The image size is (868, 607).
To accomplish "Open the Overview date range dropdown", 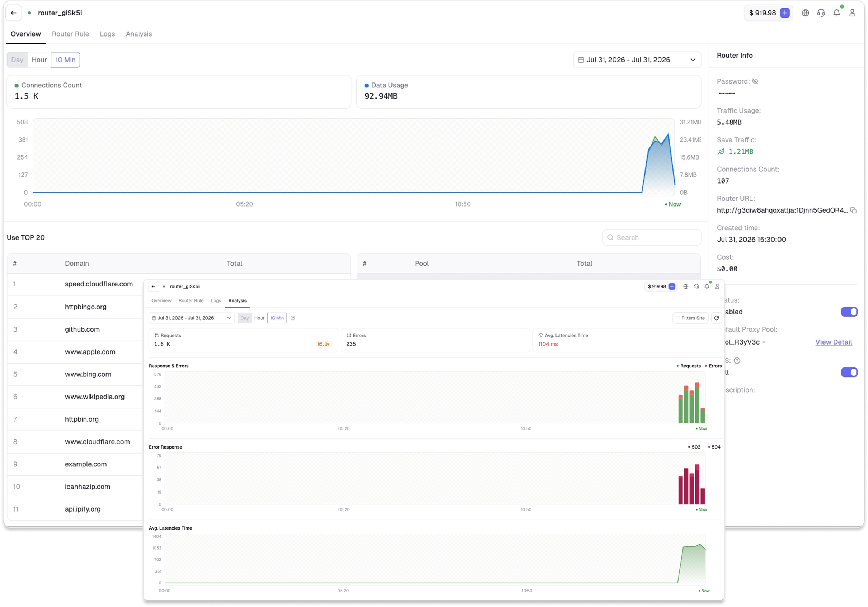I will point(637,60).
